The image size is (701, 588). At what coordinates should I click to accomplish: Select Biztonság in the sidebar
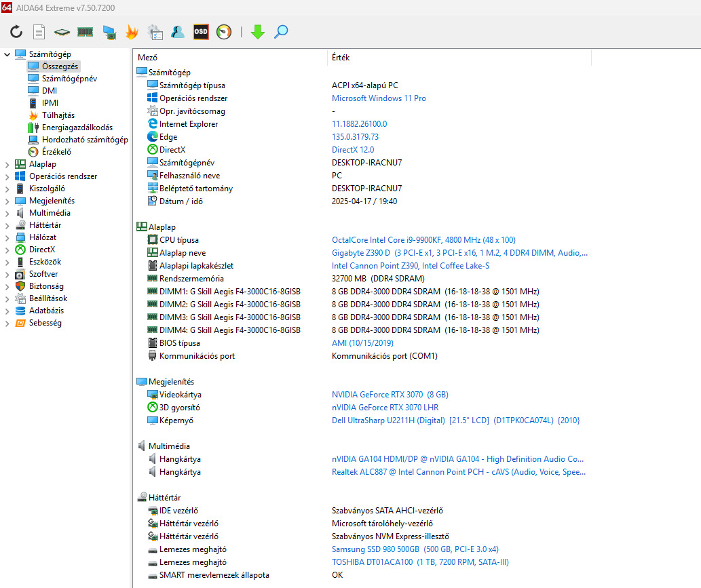click(x=46, y=286)
